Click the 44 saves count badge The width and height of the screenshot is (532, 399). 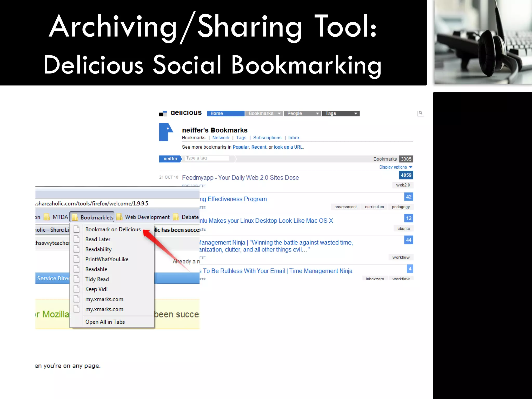pyautogui.click(x=409, y=240)
